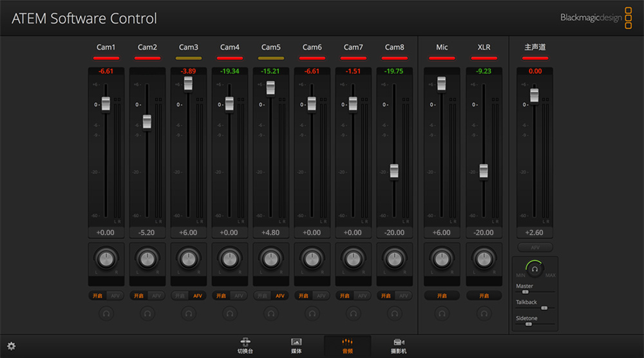The image size is (644, 358).
Task: Solo Cam1 with its headphone icon
Action: click(x=106, y=314)
